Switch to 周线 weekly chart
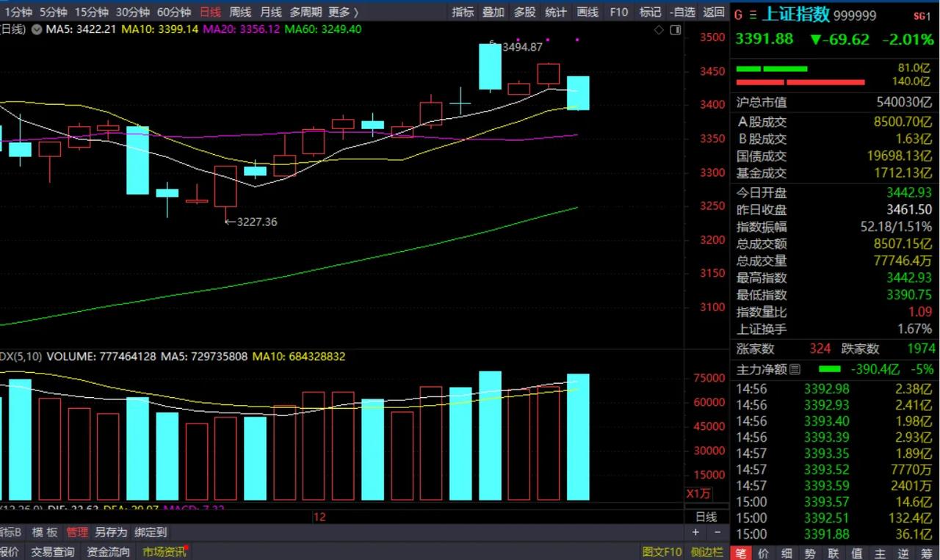 tap(240, 12)
